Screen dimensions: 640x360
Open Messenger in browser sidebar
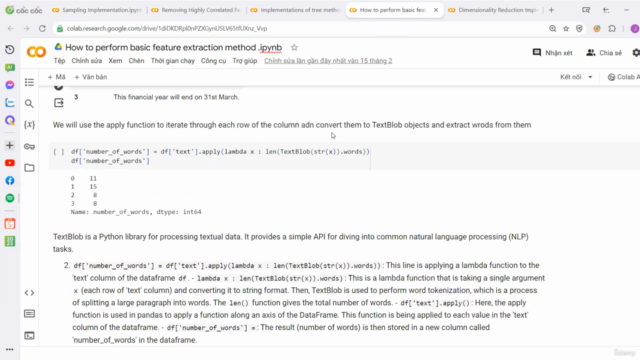10,85
